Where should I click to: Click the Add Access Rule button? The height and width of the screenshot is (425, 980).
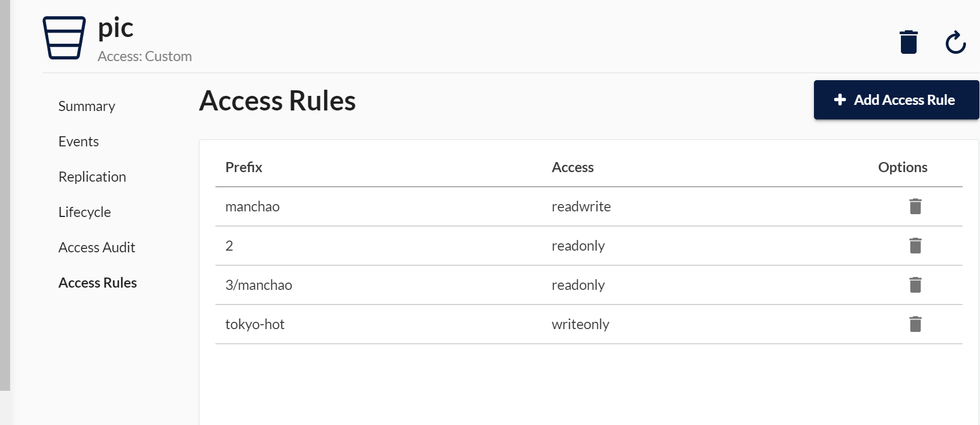[x=895, y=99]
